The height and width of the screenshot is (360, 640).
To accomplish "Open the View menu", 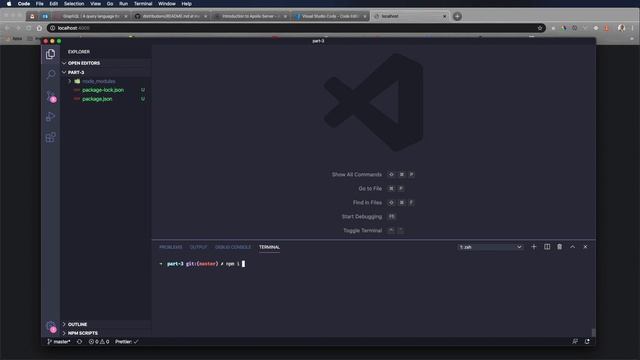I will pos(96,4).
